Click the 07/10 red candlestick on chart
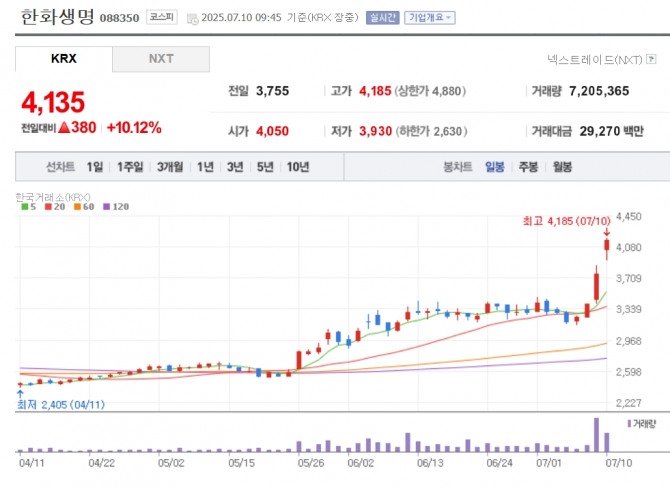This screenshot has width=670, height=489. coord(606,246)
